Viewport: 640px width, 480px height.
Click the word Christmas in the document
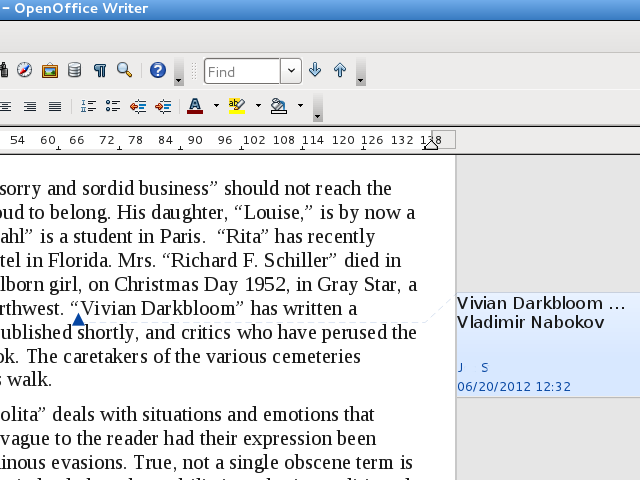click(x=156, y=284)
